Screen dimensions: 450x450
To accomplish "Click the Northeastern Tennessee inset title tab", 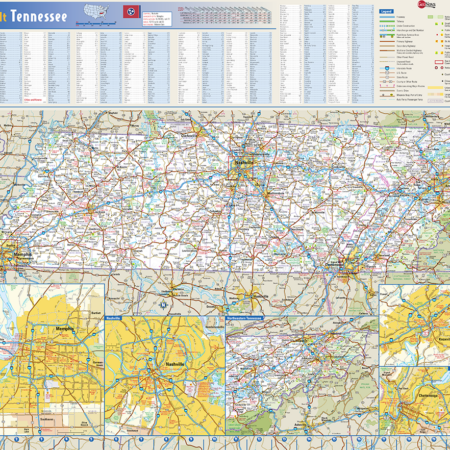I will click(245, 318).
